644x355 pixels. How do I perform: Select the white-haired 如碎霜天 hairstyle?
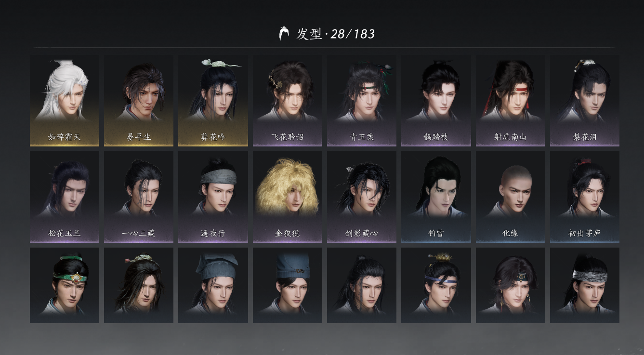(x=65, y=101)
